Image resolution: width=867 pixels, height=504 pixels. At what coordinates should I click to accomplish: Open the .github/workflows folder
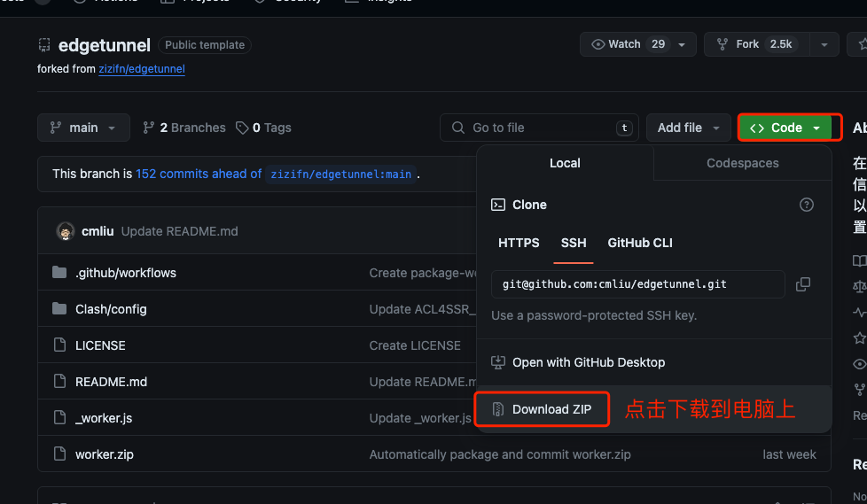tap(126, 273)
